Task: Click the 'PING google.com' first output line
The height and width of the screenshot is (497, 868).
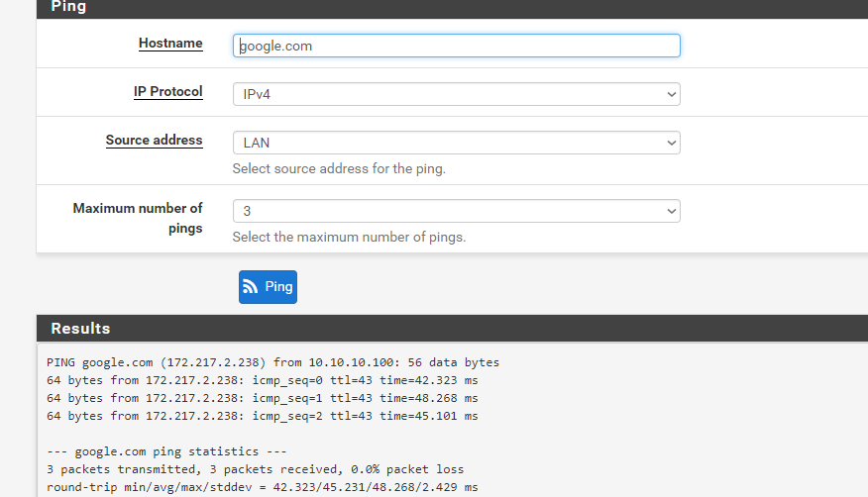Action: [272, 362]
